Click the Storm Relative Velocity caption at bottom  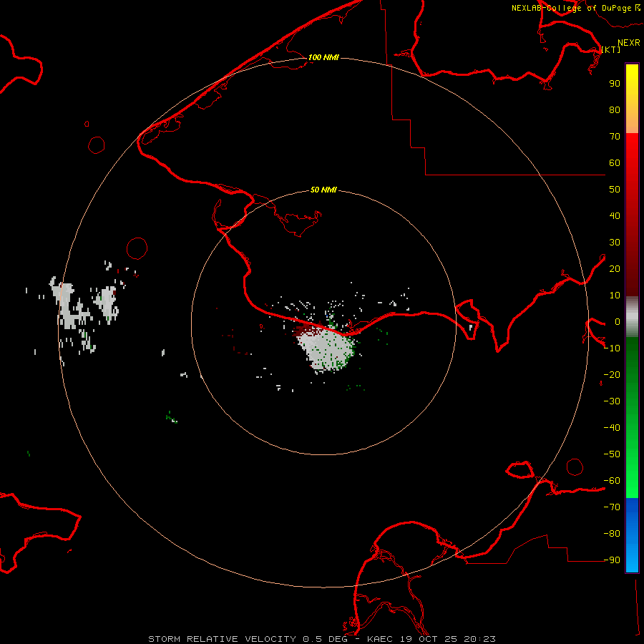click(322, 639)
